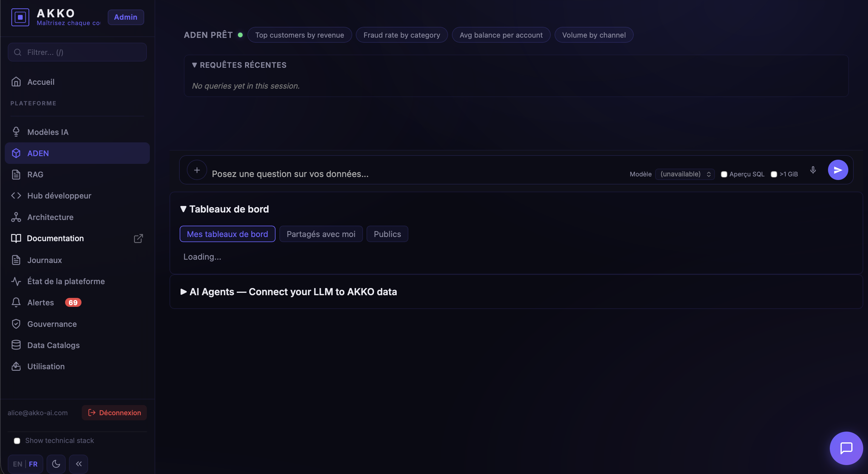Open État de la plateforme page
Viewport: 868px width, 474px height.
(77, 281)
